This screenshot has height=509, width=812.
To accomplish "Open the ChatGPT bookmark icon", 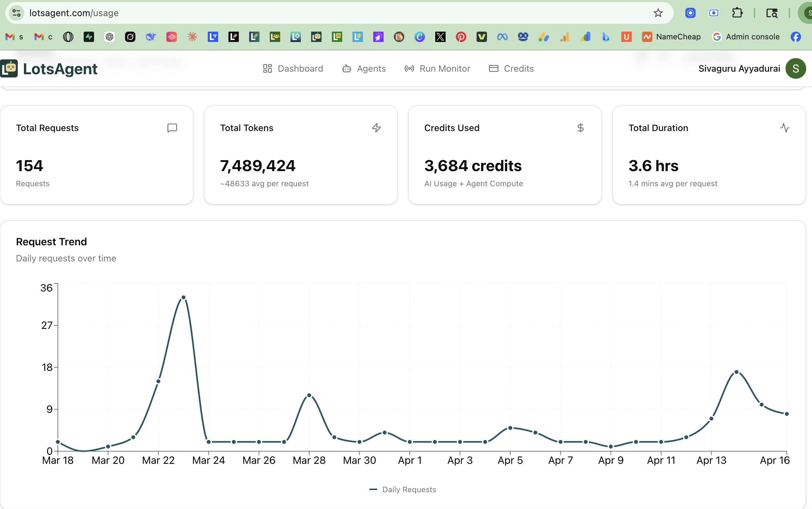I will [110, 37].
